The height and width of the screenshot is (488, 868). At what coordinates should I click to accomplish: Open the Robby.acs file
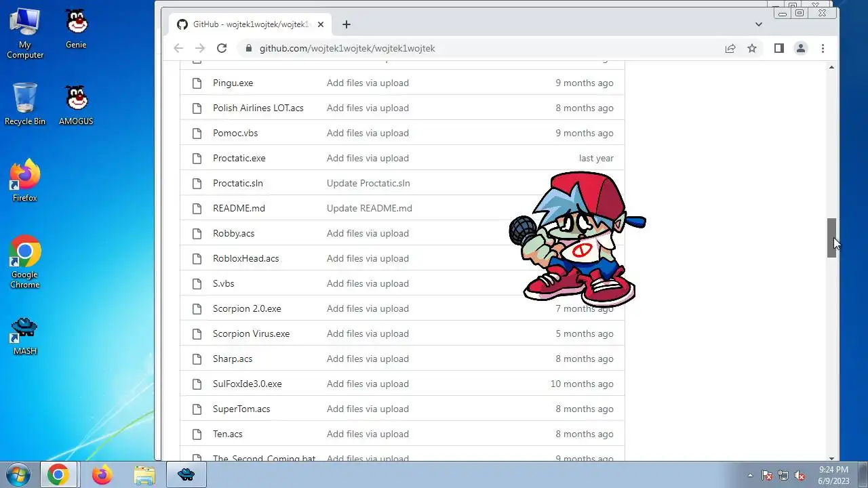coord(234,233)
